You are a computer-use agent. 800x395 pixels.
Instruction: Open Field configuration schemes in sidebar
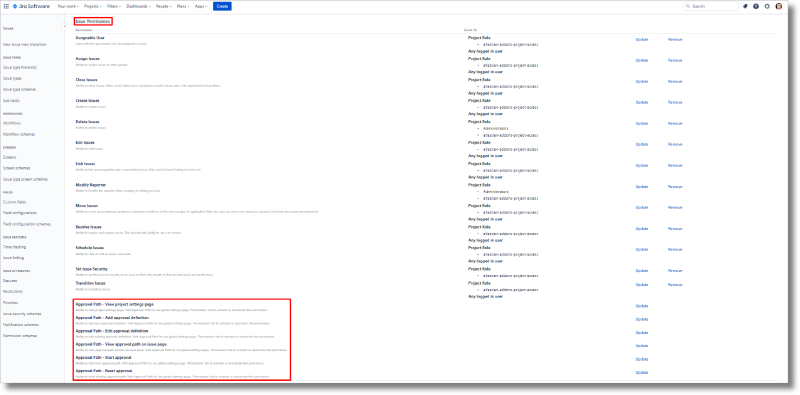click(x=27, y=224)
